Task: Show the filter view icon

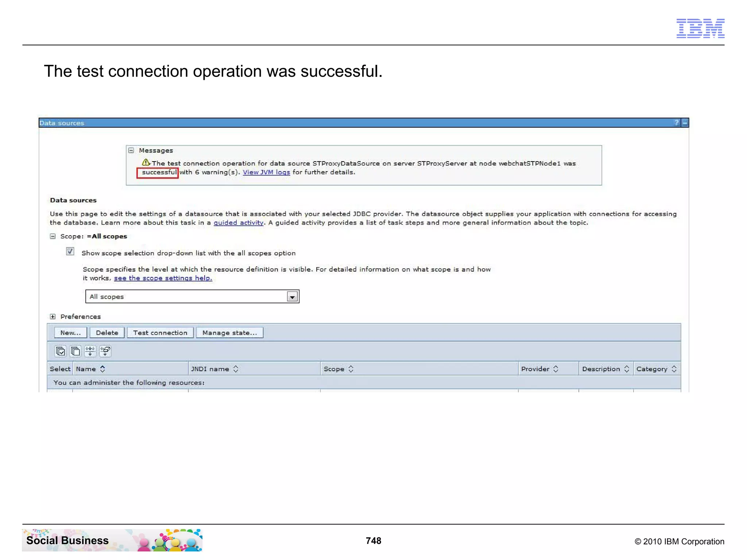Action: (90, 351)
